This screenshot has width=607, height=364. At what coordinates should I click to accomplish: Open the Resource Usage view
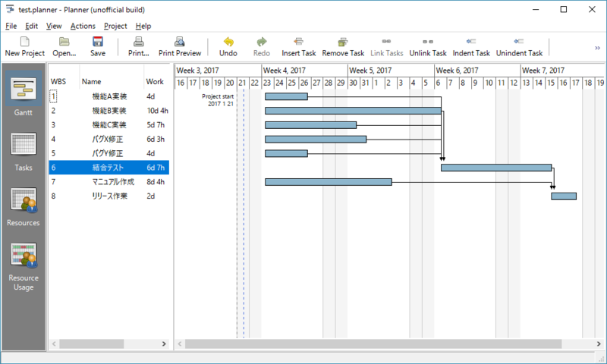pos(24,266)
